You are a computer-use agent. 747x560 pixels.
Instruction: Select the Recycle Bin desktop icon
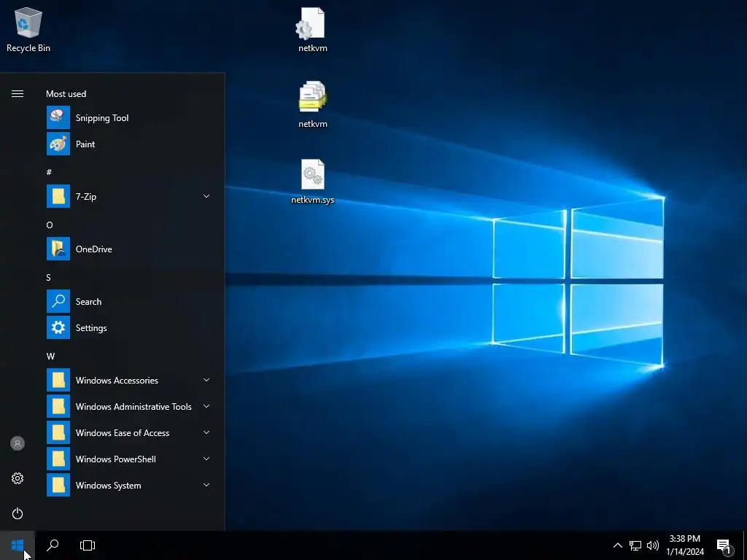point(28,30)
